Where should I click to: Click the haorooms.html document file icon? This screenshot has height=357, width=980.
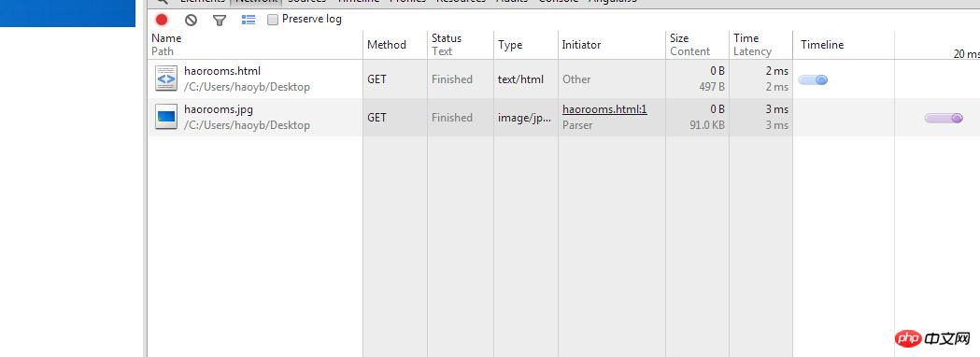[x=165, y=79]
